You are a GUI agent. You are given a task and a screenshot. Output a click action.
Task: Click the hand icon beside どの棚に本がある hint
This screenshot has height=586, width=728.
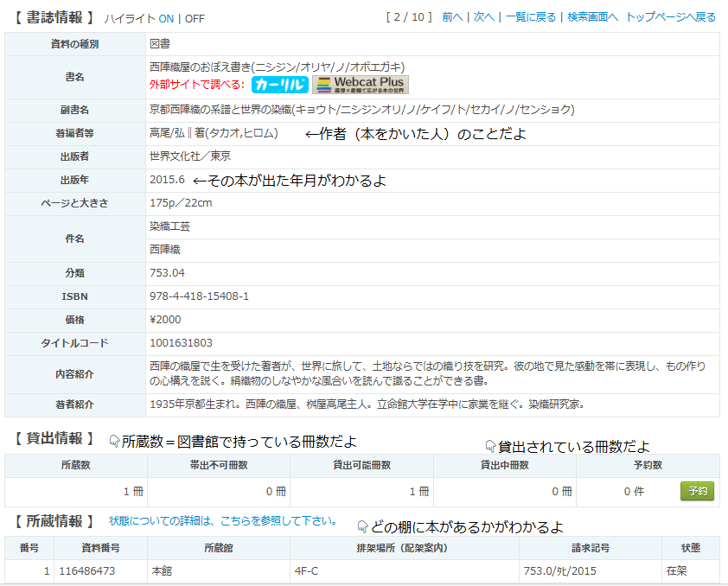coord(362,525)
